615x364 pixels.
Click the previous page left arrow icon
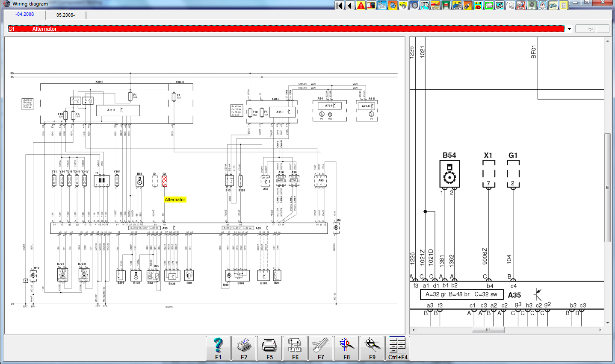tap(350, 6)
